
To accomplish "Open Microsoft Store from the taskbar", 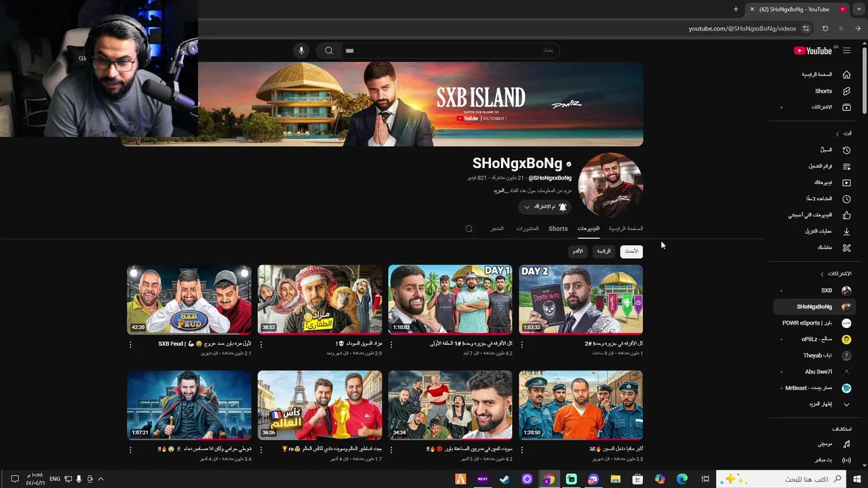I will tap(637, 479).
